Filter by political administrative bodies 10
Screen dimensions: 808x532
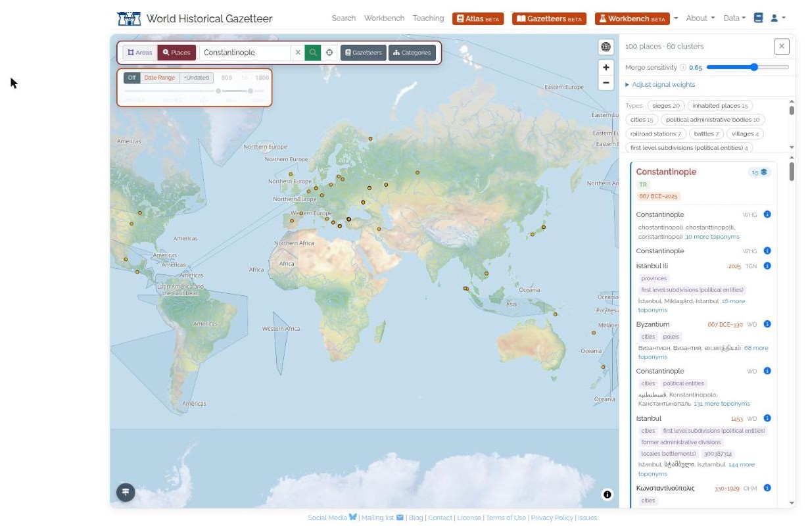click(x=713, y=120)
